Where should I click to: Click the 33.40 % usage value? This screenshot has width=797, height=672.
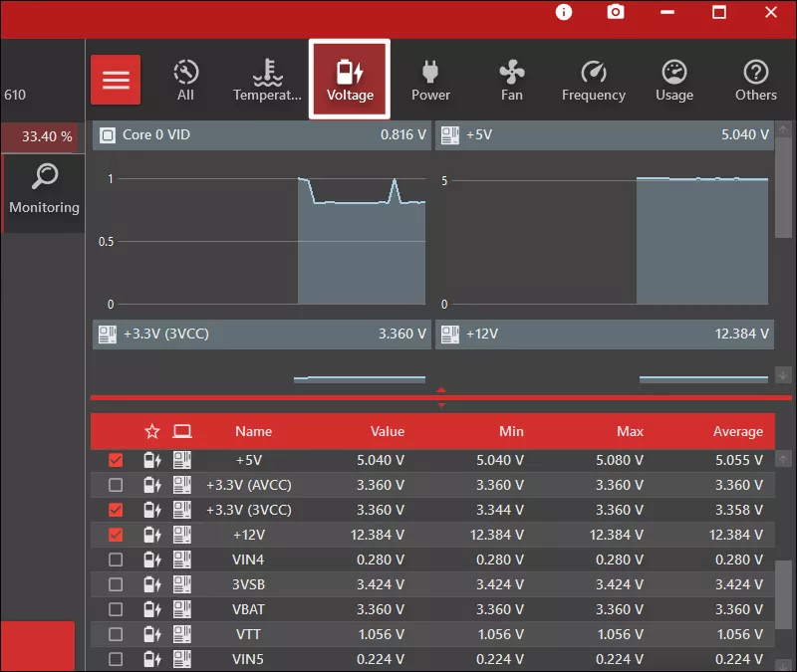point(47,136)
